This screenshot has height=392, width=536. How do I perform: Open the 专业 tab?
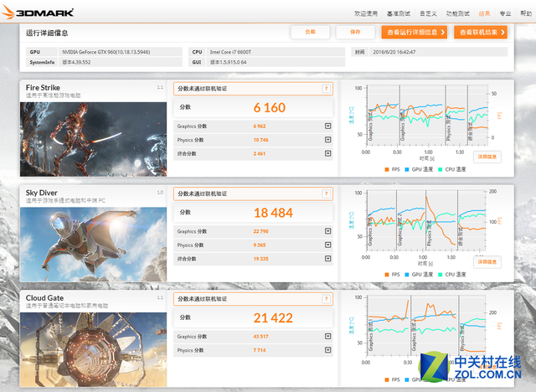click(505, 13)
